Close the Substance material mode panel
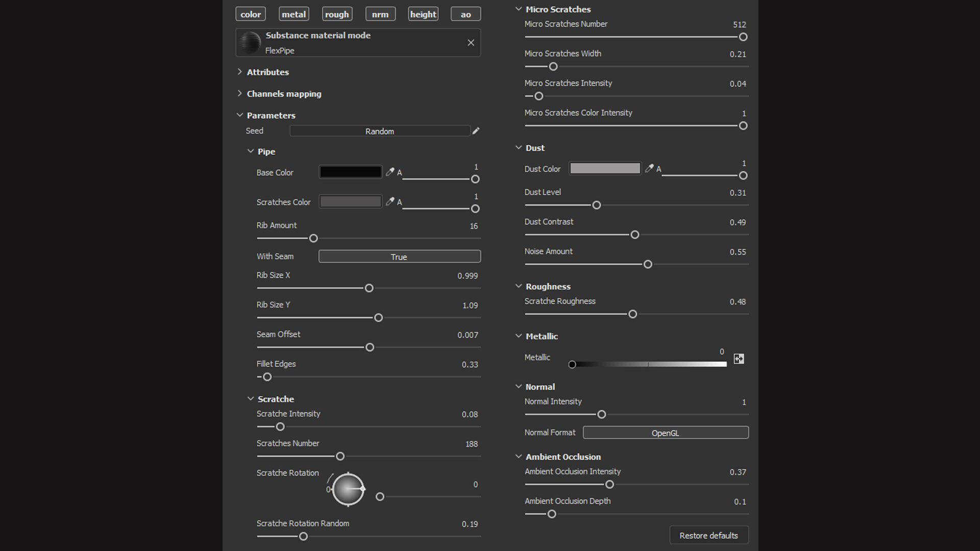980x551 pixels. click(471, 43)
